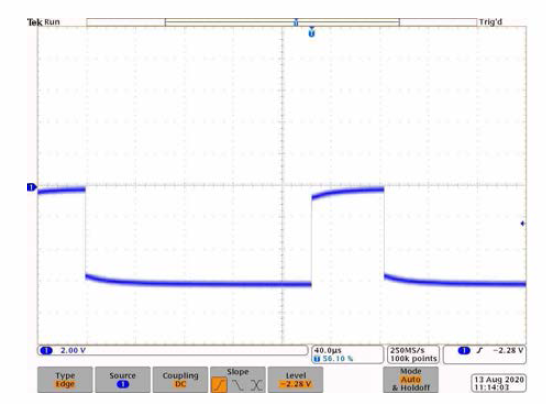Select the Level -2.28 V button

point(295,380)
